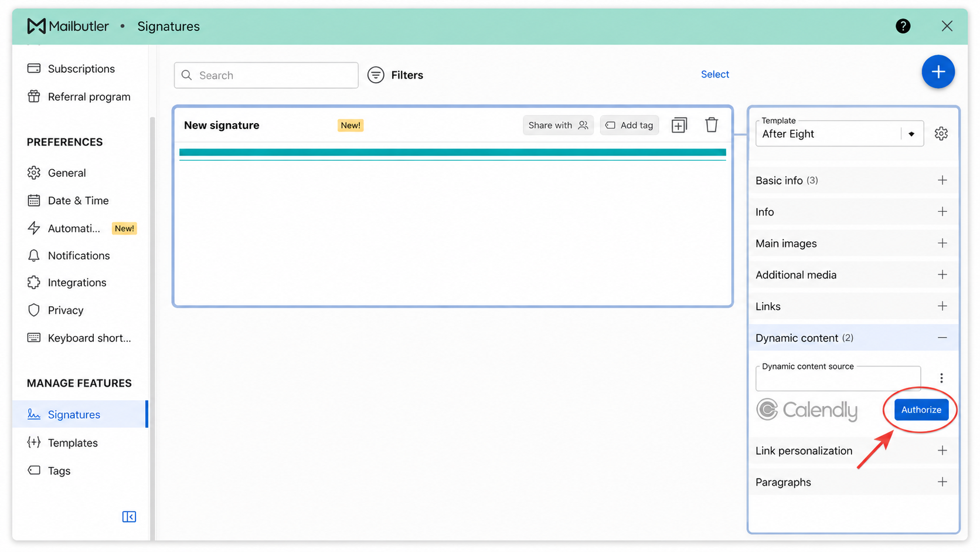Image resolution: width=980 pixels, height=552 pixels.
Task: Click the magnifier icon in the search box
Action: tap(186, 75)
